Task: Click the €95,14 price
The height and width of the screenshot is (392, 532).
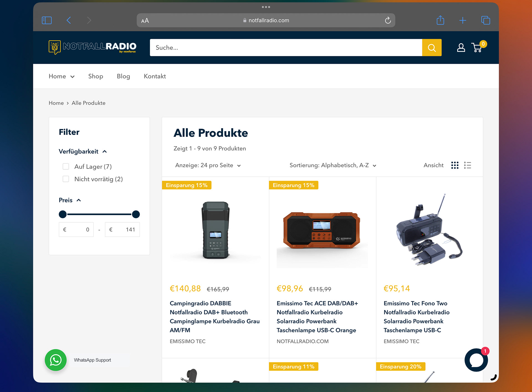Action: click(397, 289)
